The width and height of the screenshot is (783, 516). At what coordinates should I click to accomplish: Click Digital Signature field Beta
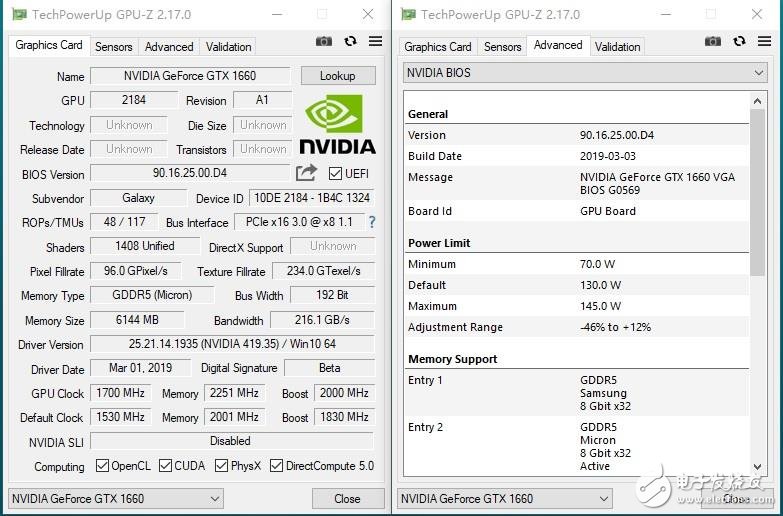pos(330,368)
